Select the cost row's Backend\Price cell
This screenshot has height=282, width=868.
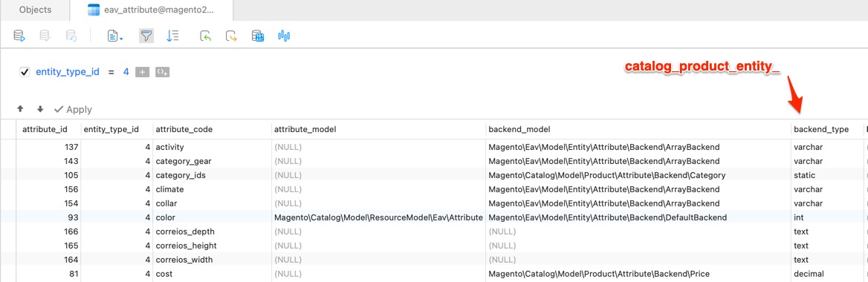tap(638, 274)
